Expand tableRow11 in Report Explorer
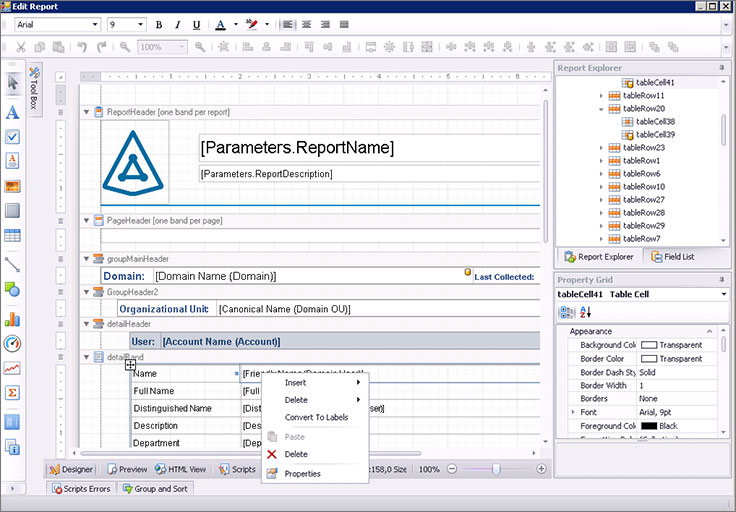The width and height of the screenshot is (736, 512). click(601, 96)
